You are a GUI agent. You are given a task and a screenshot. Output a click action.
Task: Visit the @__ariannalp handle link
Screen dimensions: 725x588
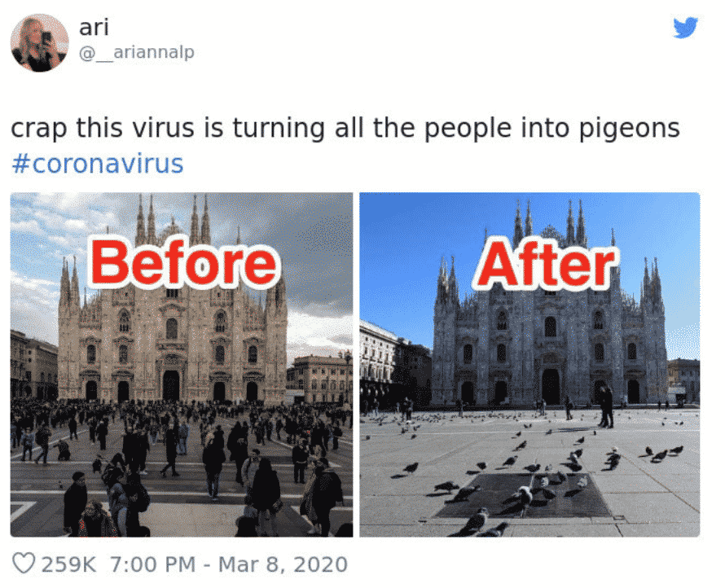(x=136, y=52)
